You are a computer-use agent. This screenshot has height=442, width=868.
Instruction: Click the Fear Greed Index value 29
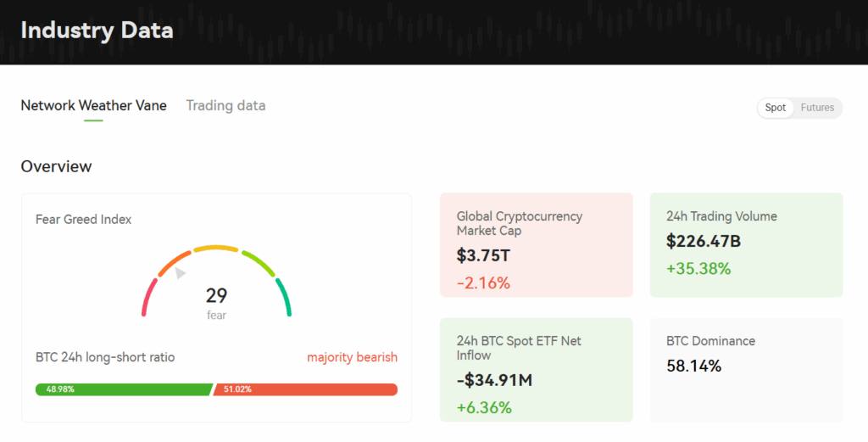coord(216,295)
